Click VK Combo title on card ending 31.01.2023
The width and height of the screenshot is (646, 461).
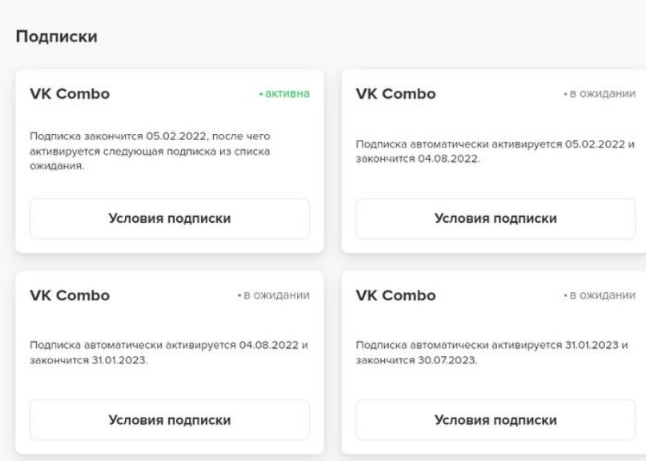[x=70, y=295]
